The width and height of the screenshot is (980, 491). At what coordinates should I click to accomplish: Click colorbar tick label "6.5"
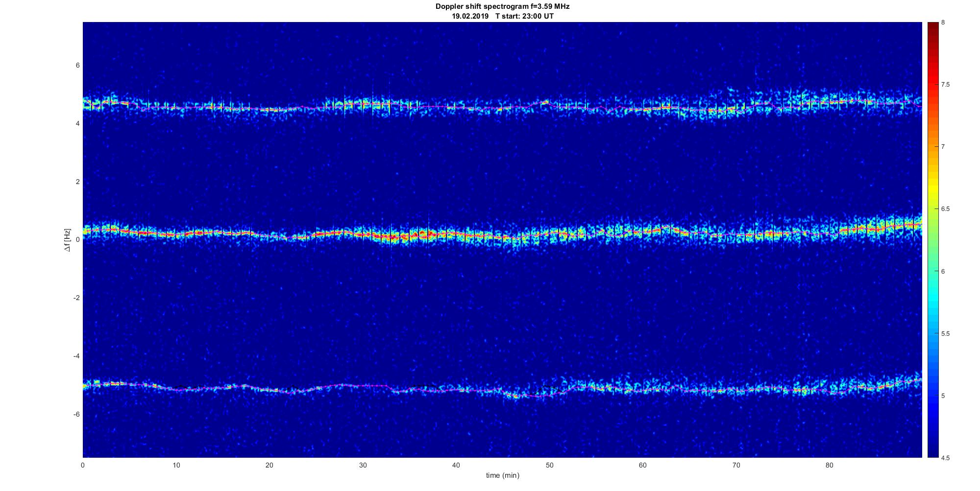tap(946, 209)
